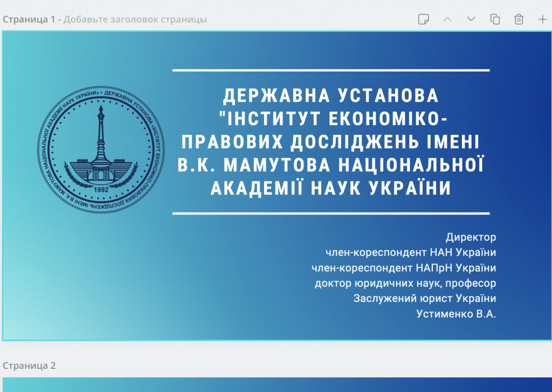Move page 1 up with arrow
Viewport: 552px width, 392px height.
447,19
